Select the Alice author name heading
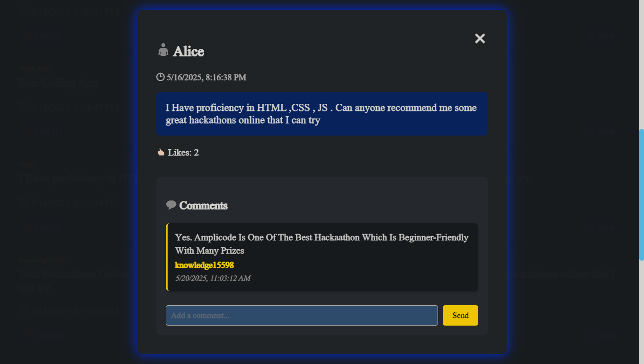 pyautogui.click(x=188, y=51)
